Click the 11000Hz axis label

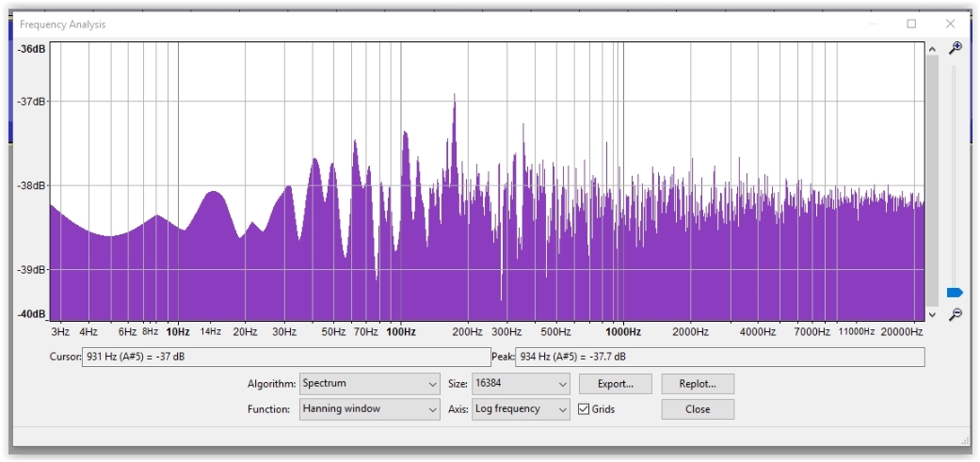tap(857, 332)
